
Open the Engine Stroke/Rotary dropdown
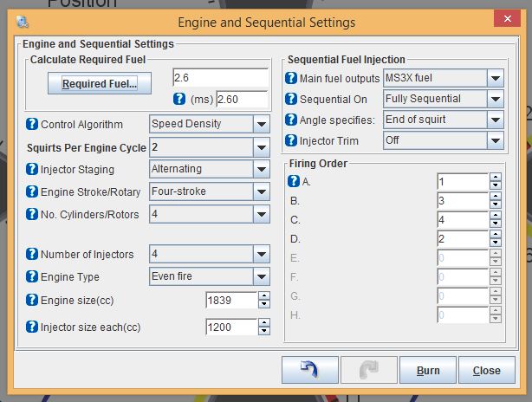[262, 191]
